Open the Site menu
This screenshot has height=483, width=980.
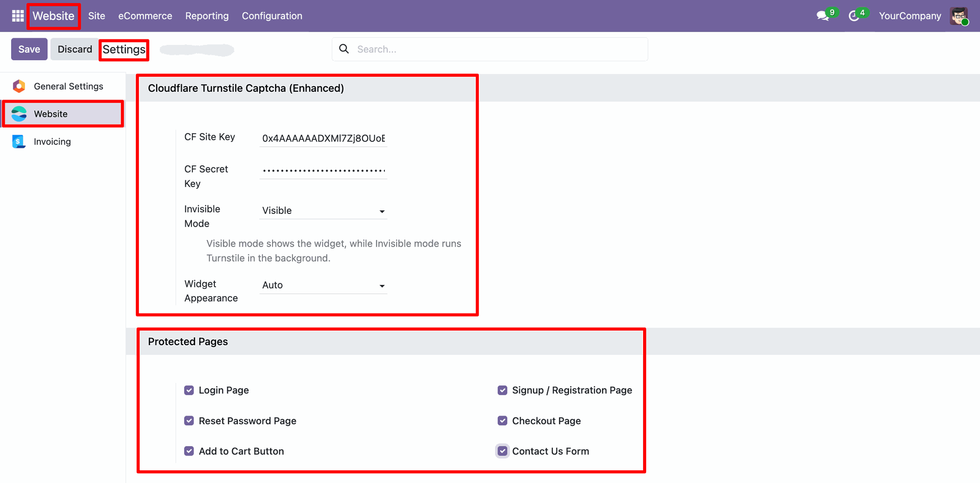96,16
